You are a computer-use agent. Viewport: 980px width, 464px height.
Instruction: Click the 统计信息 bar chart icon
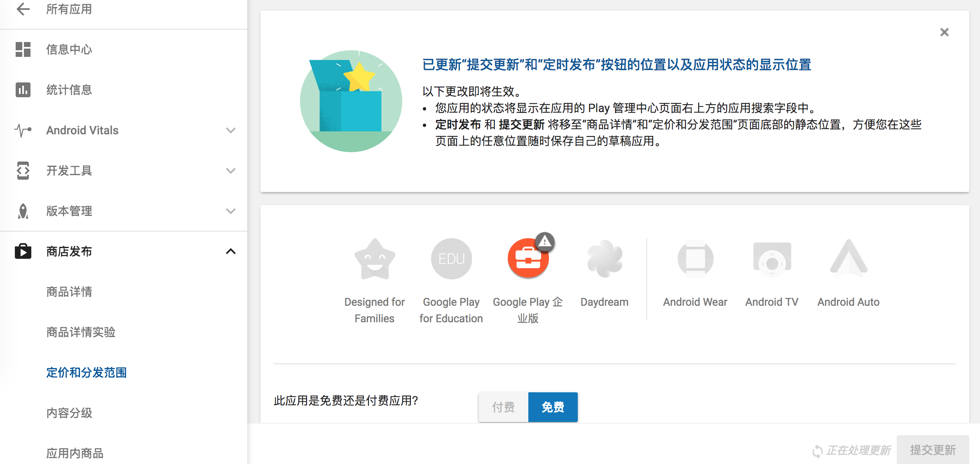[23, 90]
